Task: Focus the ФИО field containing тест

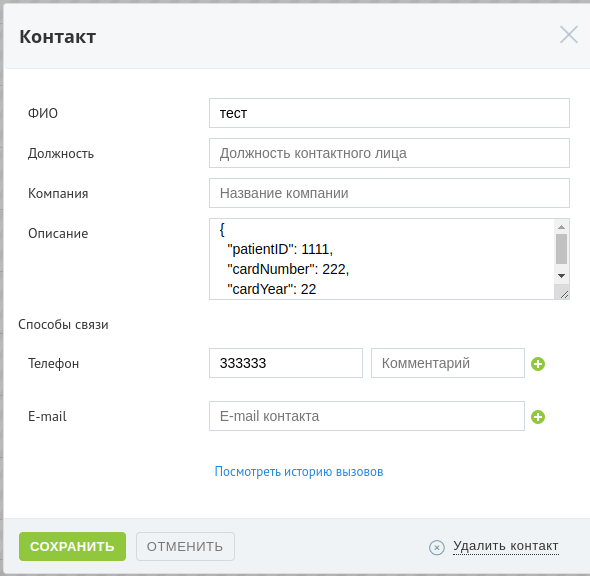Action: tap(389, 113)
